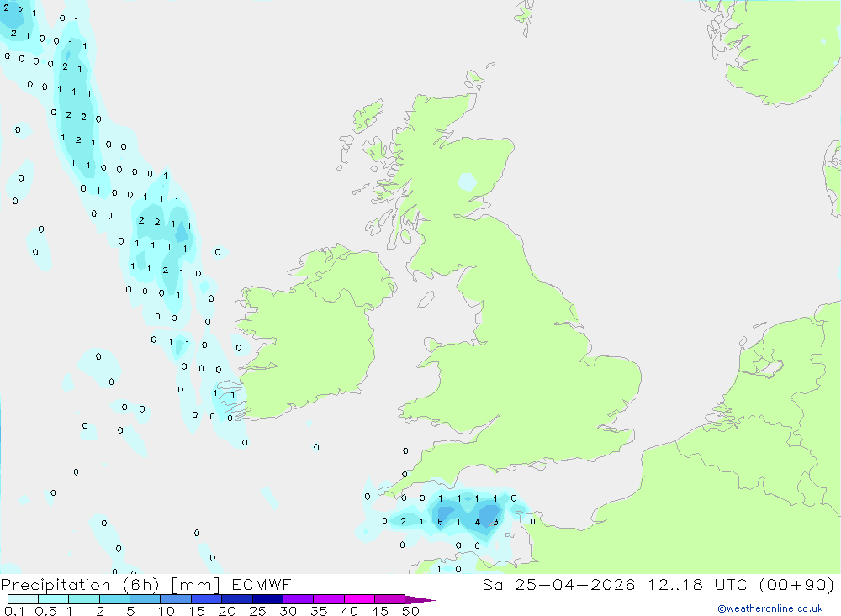Click the 0.1–0.5 mm pale cyan legend swatch
This screenshot has width=841, height=616.
coord(23,599)
